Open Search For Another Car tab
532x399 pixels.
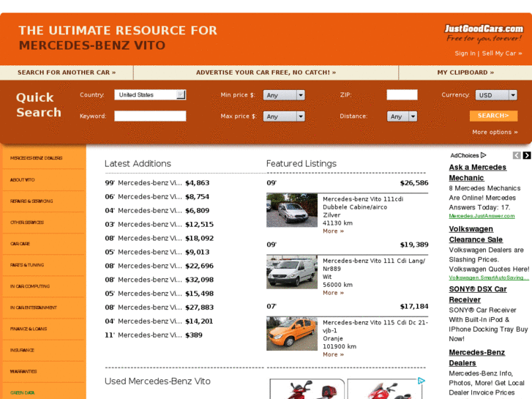coord(67,72)
